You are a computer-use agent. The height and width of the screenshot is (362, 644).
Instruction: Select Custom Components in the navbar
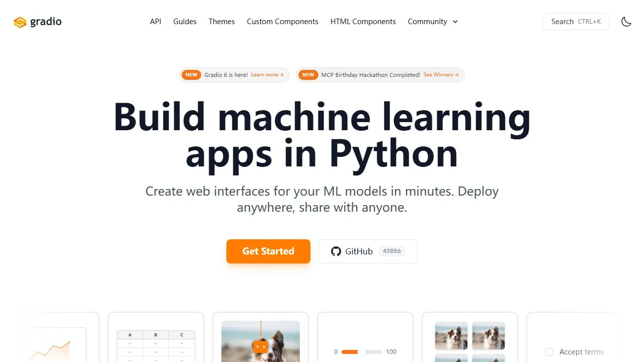click(282, 22)
